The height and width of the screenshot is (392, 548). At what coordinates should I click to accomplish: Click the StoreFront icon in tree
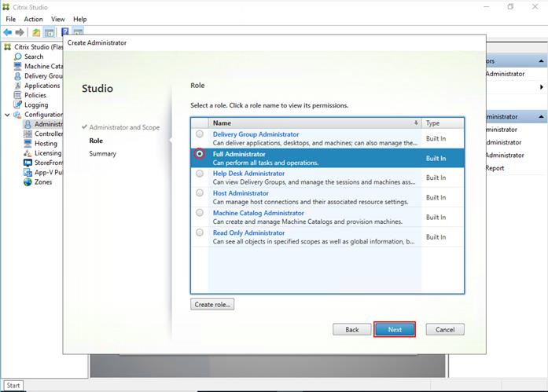28,163
